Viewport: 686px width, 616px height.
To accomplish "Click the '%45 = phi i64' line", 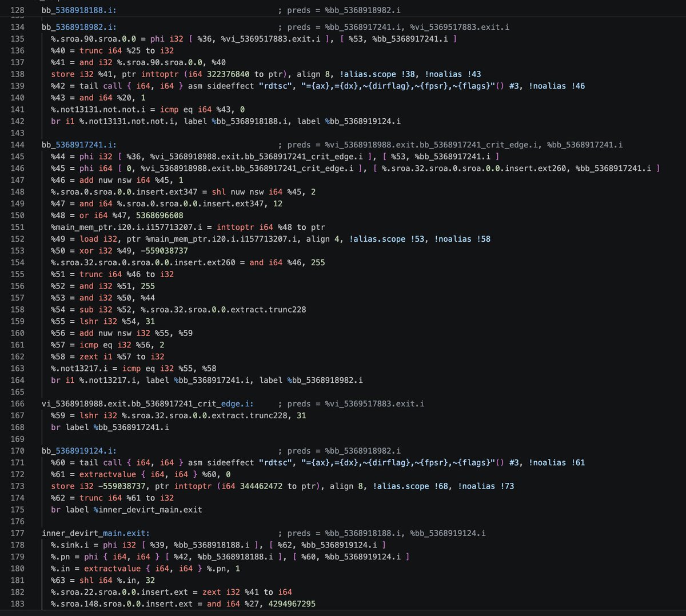I will point(355,168).
